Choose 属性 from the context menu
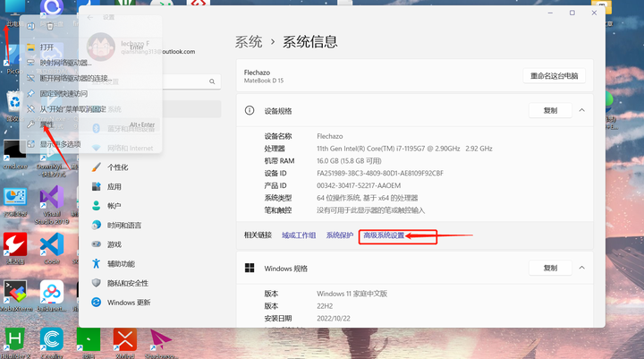 tap(47, 124)
